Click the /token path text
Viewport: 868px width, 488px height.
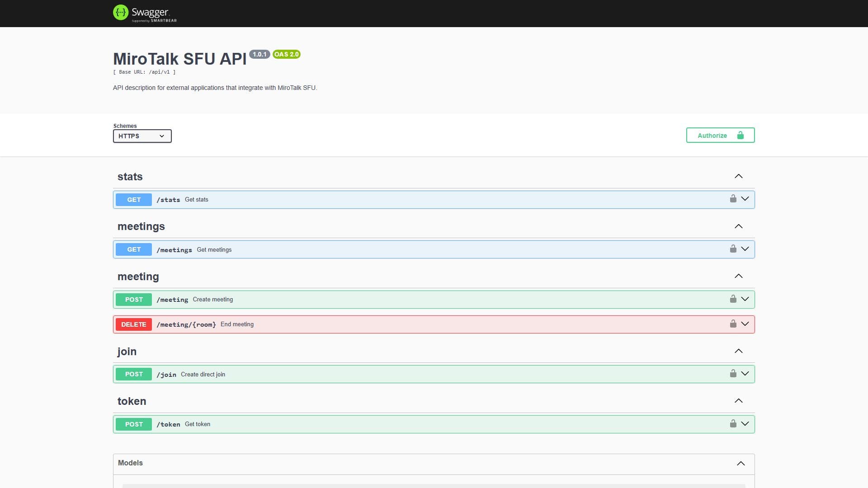tap(168, 424)
